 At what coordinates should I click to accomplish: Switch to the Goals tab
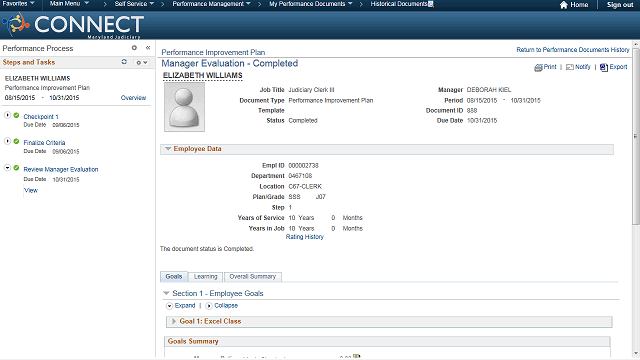[174, 277]
